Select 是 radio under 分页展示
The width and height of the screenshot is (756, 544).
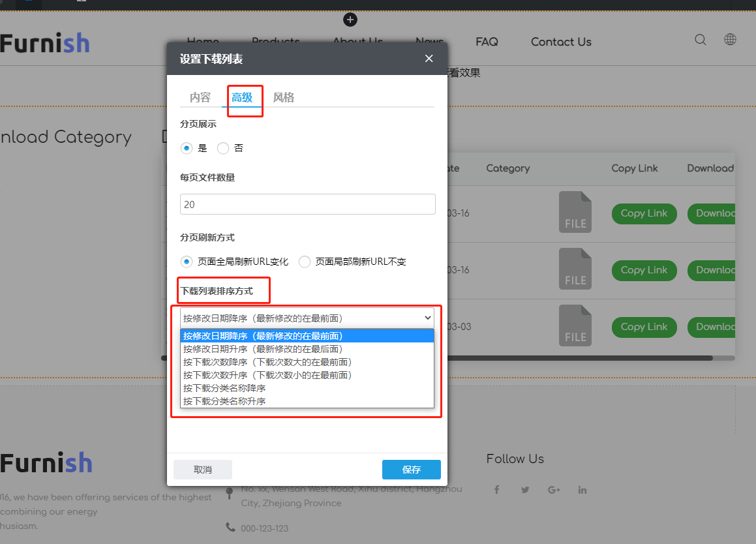187,148
